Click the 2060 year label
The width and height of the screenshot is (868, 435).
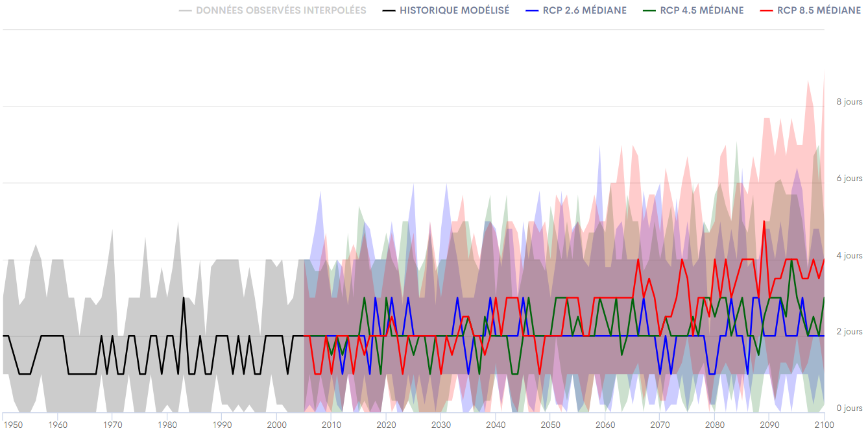(605, 425)
